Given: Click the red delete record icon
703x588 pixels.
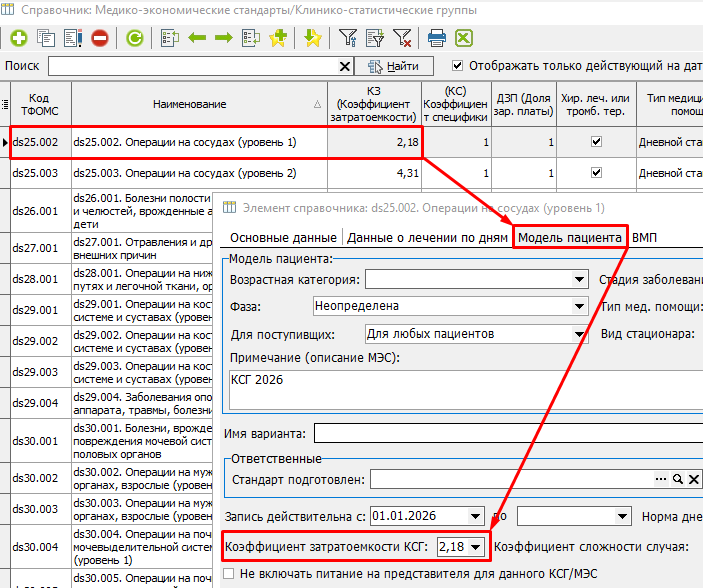Looking at the screenshot, I should [100, 39].
